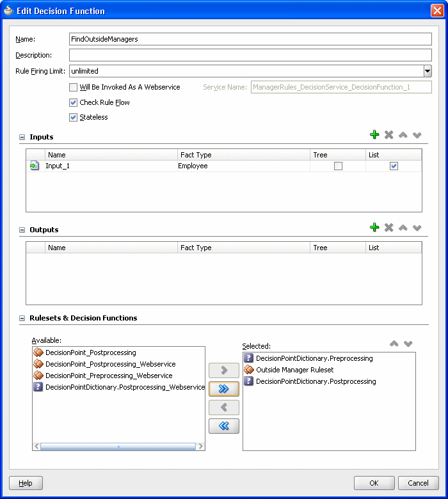Select DecisionPoint_Preprocessing_Webservice in the Available list
The height and width of the screenshot is (499, 448).
tap(109, 376)
